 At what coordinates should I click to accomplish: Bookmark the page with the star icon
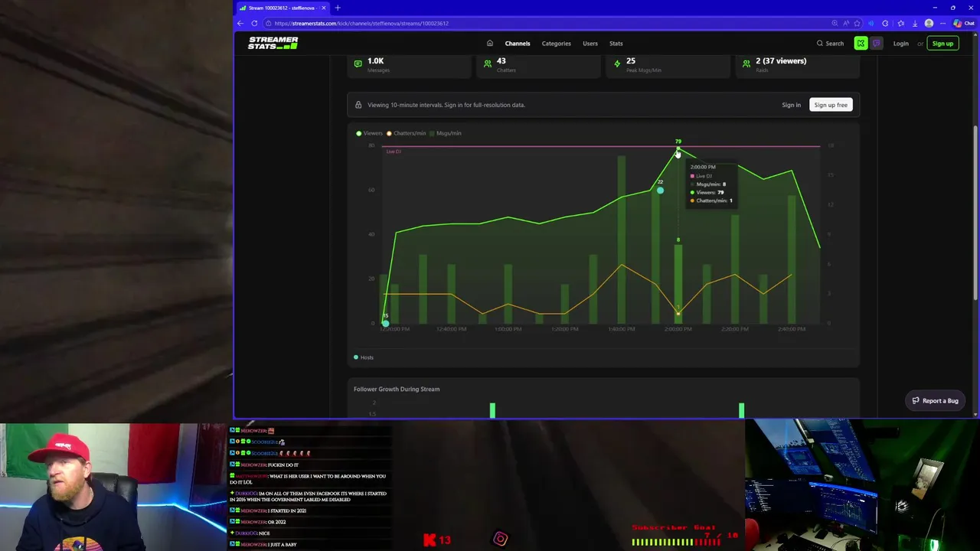click(x=857, y=23)
